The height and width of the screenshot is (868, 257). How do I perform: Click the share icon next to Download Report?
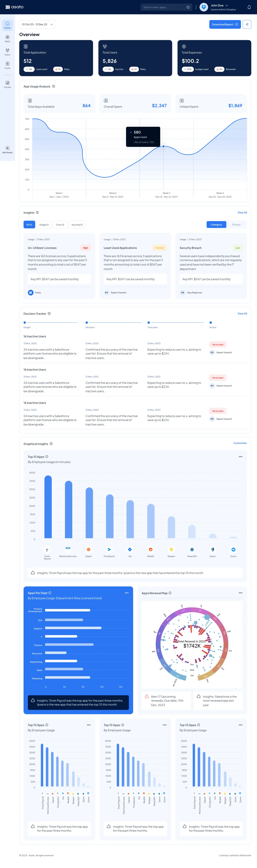(247, 24)
